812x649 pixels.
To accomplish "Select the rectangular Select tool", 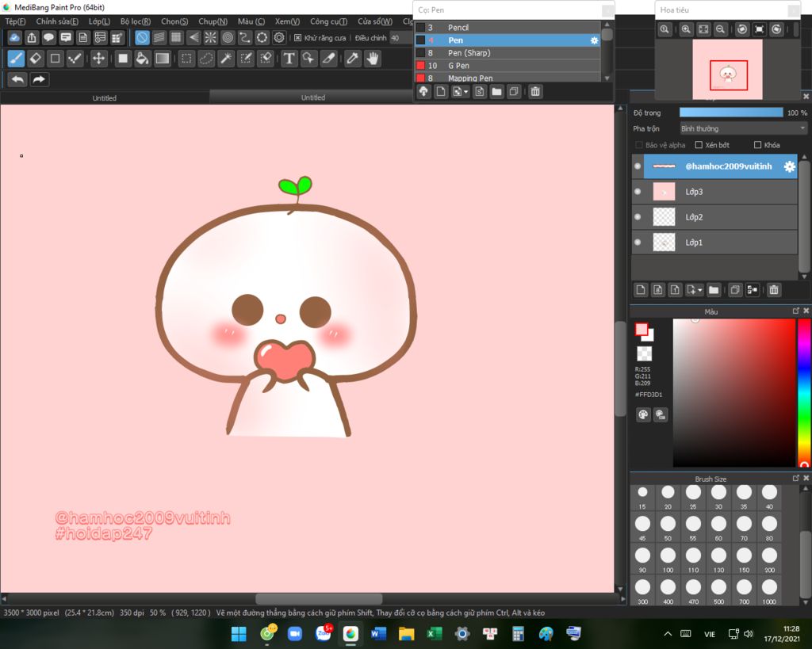I will pyautogui.click(x=186, y=59).
